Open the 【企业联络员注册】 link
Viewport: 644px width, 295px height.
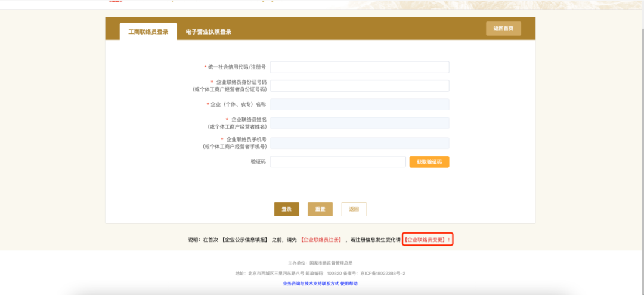tap(321, 240)
